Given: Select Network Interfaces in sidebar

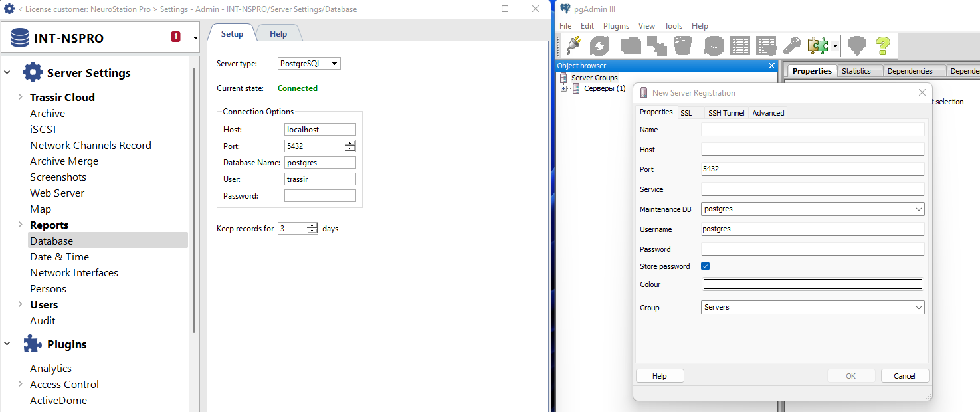Looking at the screenshot, I should click(74, 272).
